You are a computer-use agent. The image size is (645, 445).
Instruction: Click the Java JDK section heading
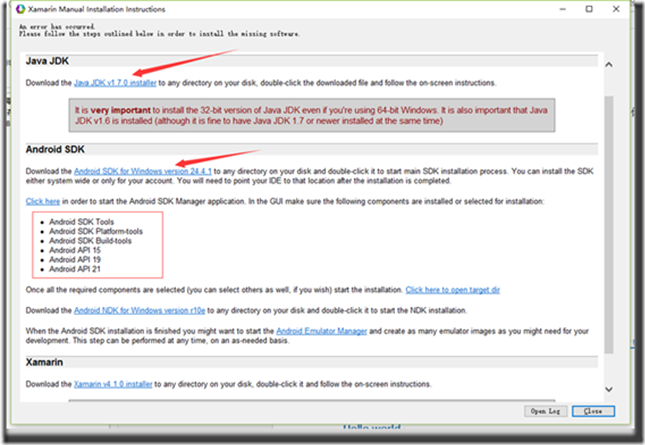(47, 61)
